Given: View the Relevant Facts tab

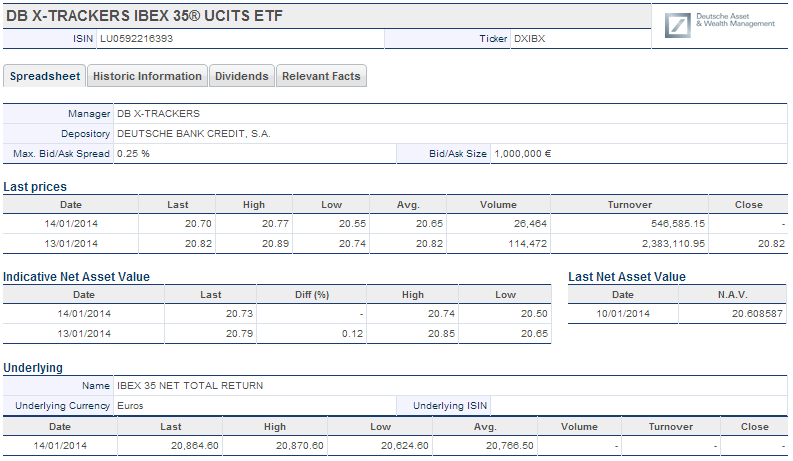Looking at the screenshot, I should click(x=321, y=76).
